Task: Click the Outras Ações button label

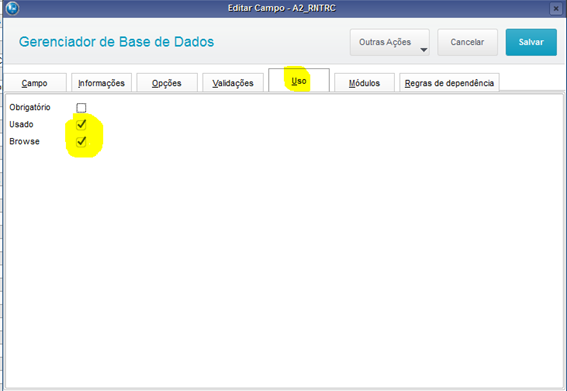Action: click(385, 42)
